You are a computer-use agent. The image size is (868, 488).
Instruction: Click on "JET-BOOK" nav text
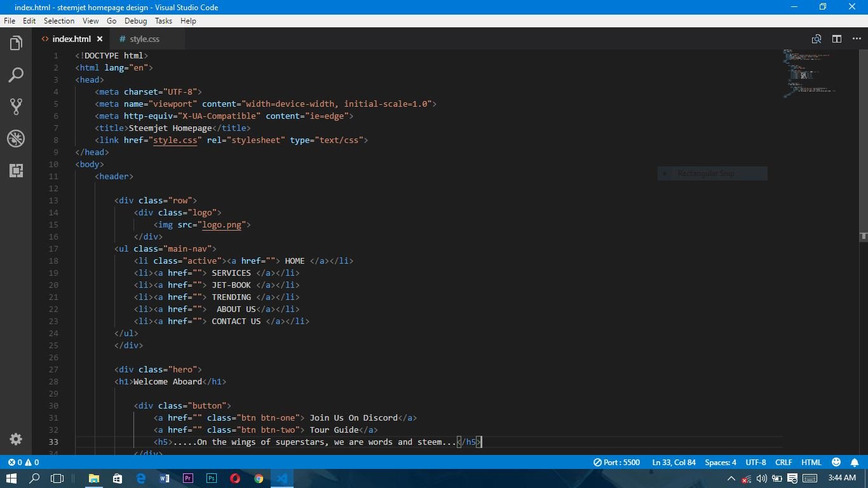(x=231, y=285)
